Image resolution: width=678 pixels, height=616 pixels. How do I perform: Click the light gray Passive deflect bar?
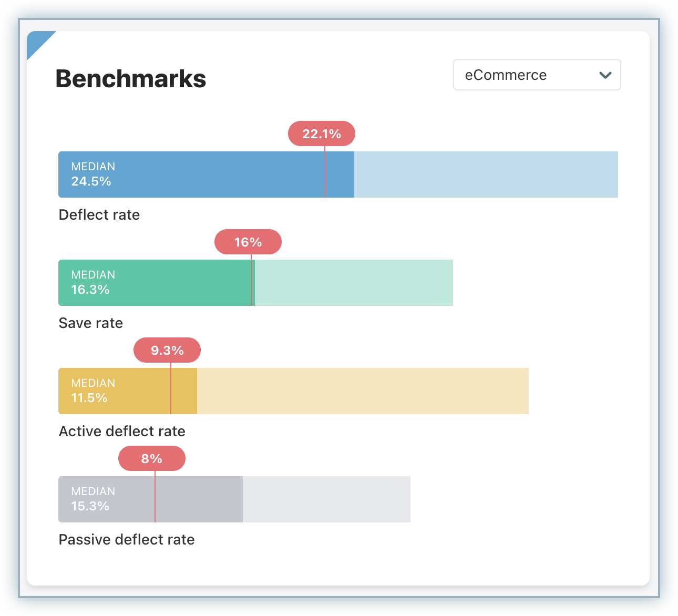tap(326, 499)
